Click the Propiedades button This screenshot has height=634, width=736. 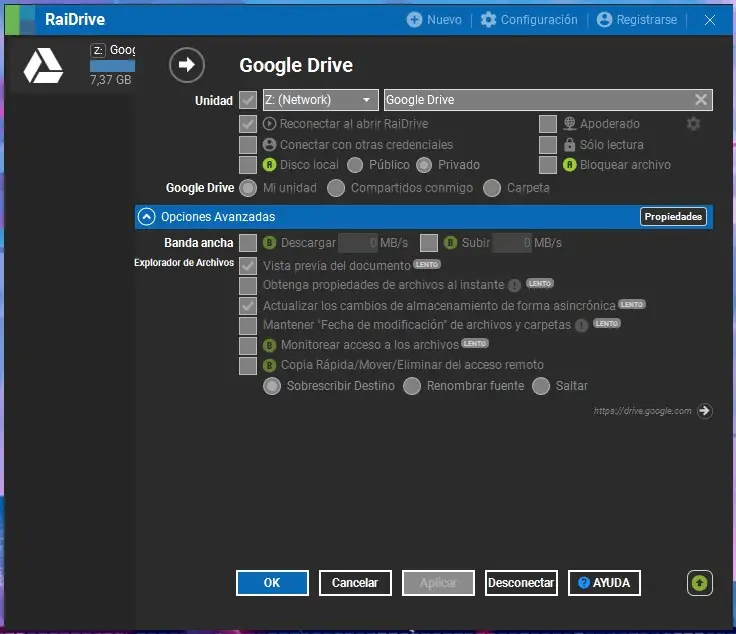point(673,217)
